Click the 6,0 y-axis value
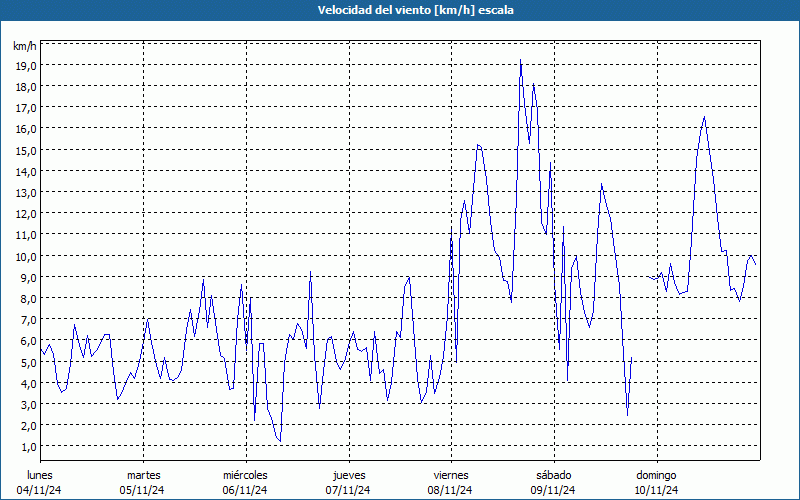800x500 pixels. click(x=29, y=341)
